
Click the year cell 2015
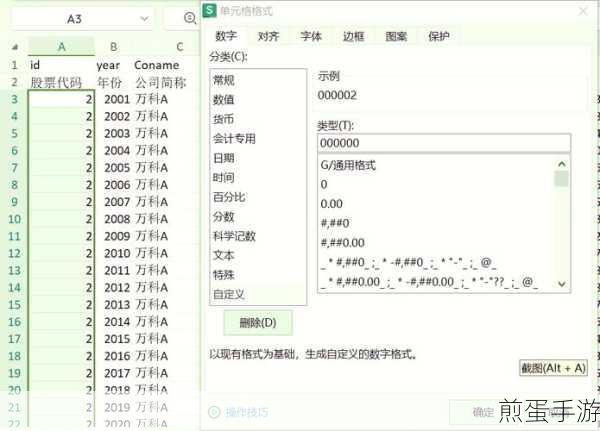(113, 339)
